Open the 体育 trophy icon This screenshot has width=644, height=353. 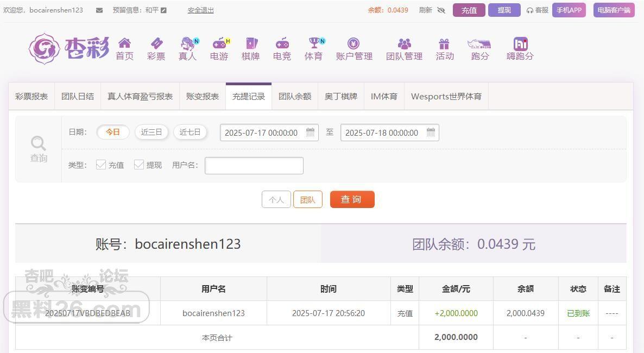pyautogui.click(x=314, y=43)
